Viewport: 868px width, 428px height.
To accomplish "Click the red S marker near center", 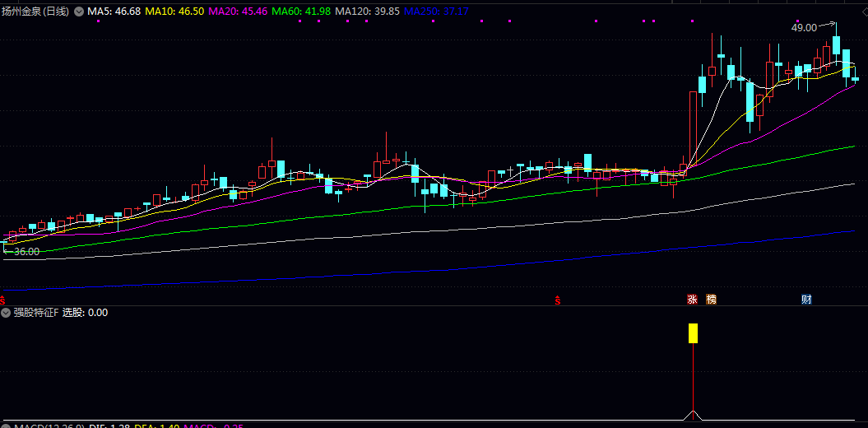I will tap(558, 299).
